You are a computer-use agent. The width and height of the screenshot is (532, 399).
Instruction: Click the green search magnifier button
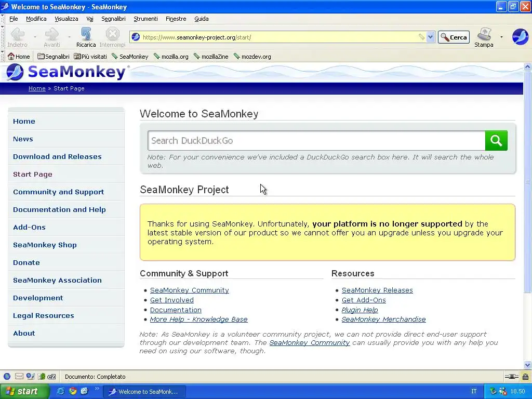click(x=496, y=140)
